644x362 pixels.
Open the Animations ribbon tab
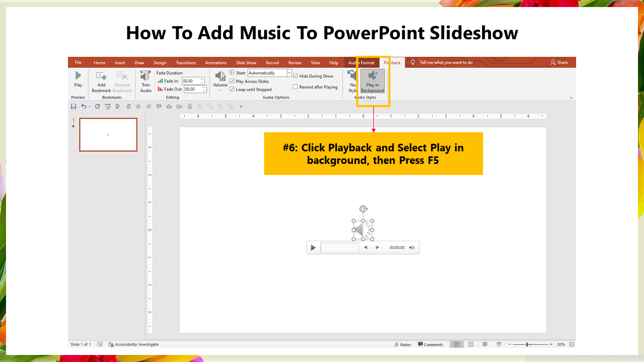pos(216,62)
